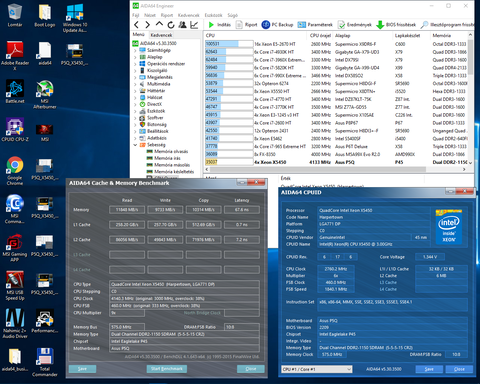Collapse the Sebesség tree node
Viewport: 480px width, 384px height.
pyautogui.click(x=135, y=145)
